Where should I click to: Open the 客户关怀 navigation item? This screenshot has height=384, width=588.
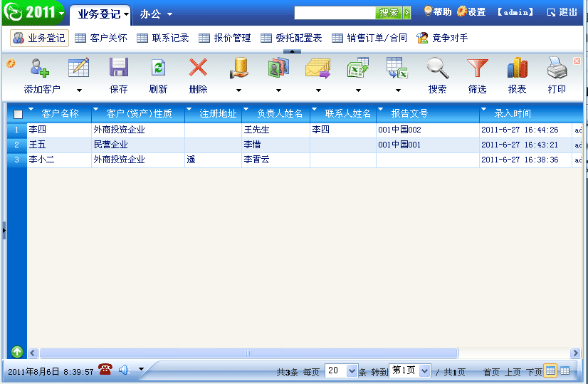click(x=101, y=38)
